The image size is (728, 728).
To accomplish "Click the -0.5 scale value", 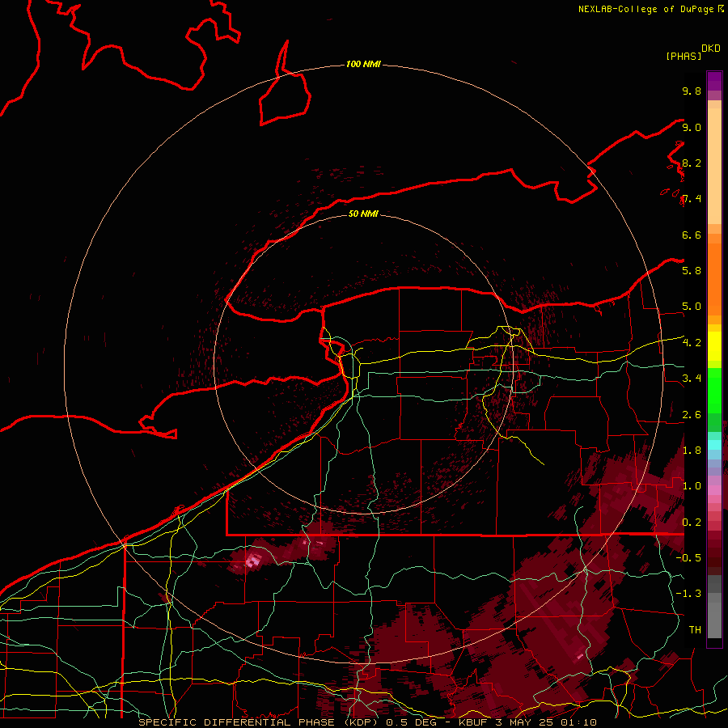I will pyautogui.click(x=688, y=558).
